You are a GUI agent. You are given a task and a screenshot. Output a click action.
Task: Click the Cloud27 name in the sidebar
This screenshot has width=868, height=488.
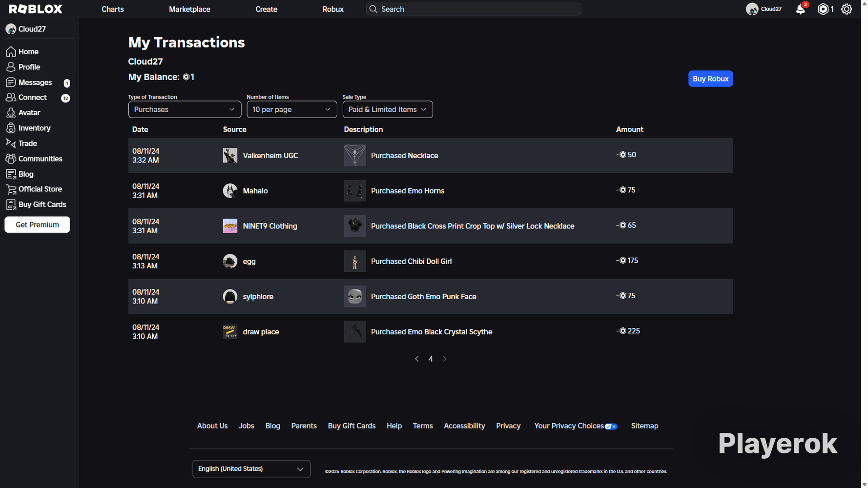pos(32,29)
